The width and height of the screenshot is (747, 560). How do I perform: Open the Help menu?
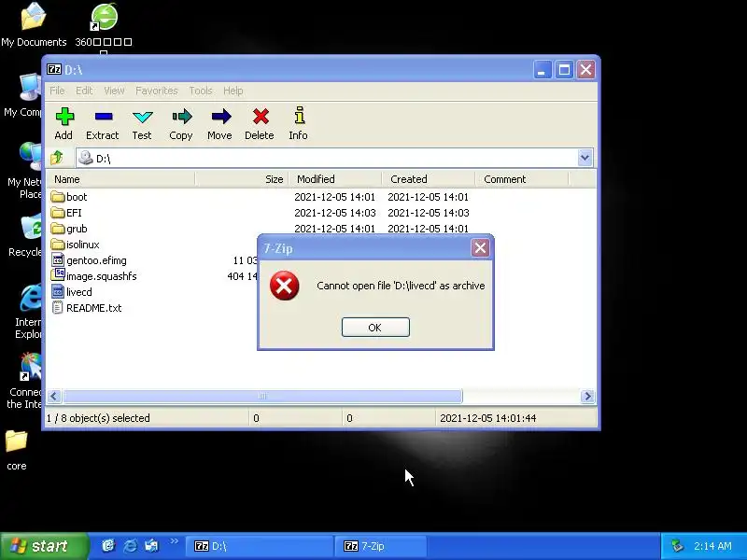tap(233, 91)
